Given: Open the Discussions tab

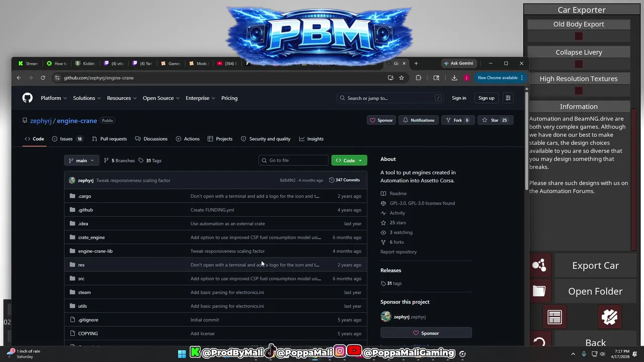Looking at the screenshot, I should coord(151,139).
